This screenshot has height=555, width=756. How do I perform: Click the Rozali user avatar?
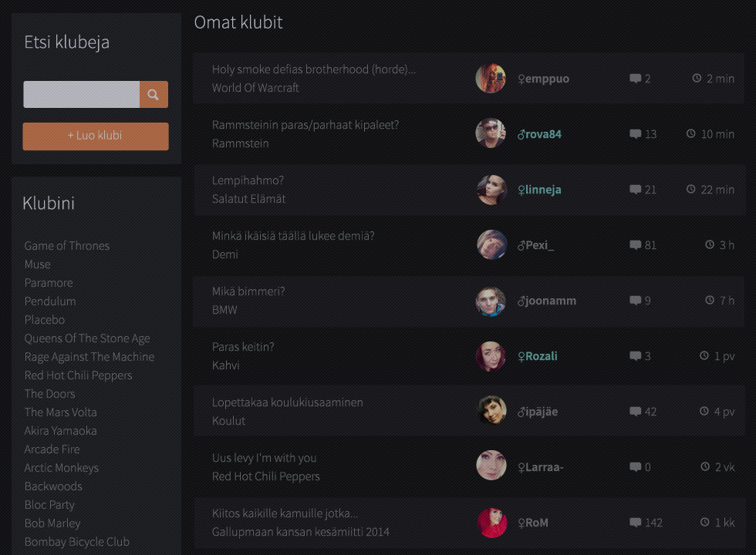click(491, 356)
